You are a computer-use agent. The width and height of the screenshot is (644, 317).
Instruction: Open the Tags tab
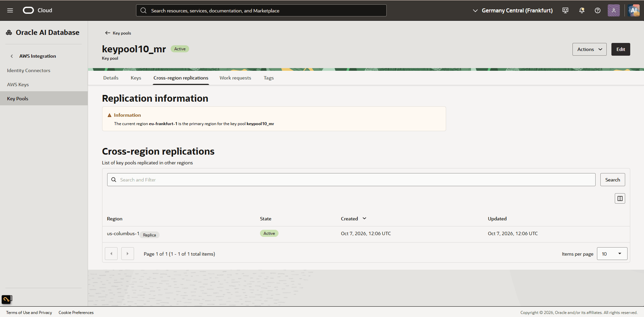(x=269, y=78)
